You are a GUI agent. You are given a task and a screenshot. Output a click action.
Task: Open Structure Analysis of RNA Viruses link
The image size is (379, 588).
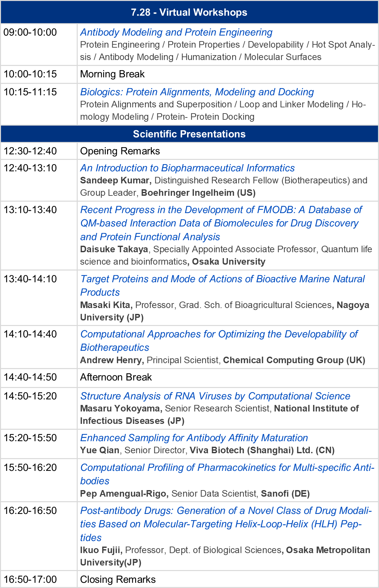click(215, 396)
